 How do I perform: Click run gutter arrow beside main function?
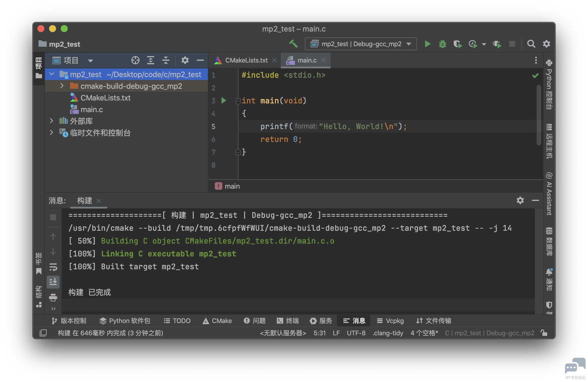(224, 100)
